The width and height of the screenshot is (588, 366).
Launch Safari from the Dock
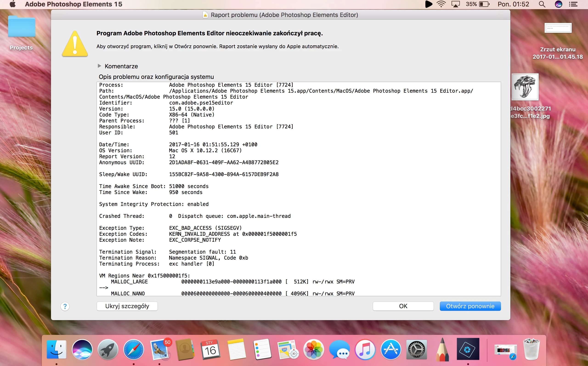point(133,349)
